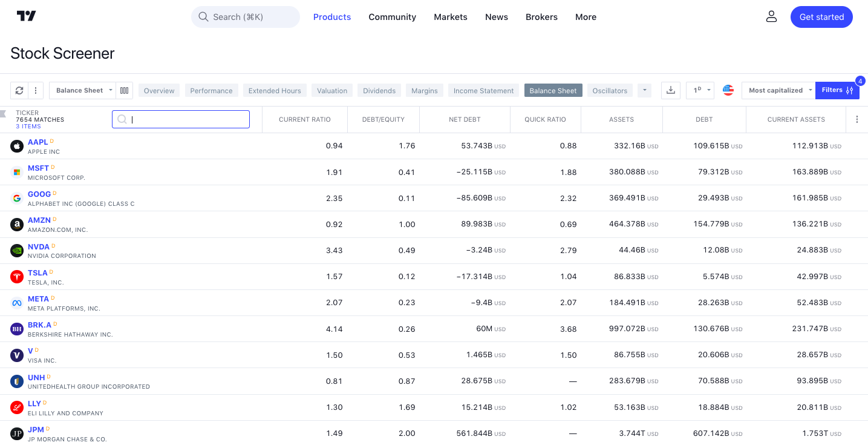Click the refresh screener icon
This screenshot has width=868, height=445.
(19, 90)
